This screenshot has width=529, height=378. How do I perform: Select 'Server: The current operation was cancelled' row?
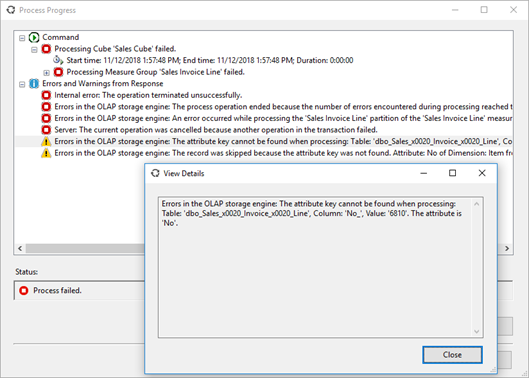216,130
